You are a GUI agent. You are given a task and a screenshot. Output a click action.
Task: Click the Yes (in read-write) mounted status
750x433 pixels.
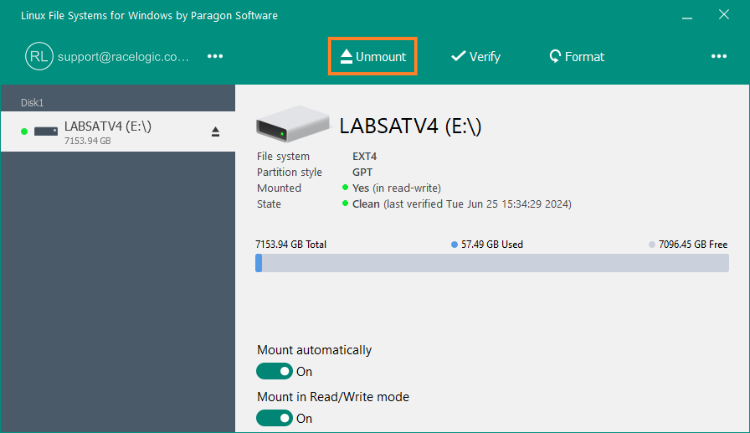pyautogui.click(x=397, y=188)
